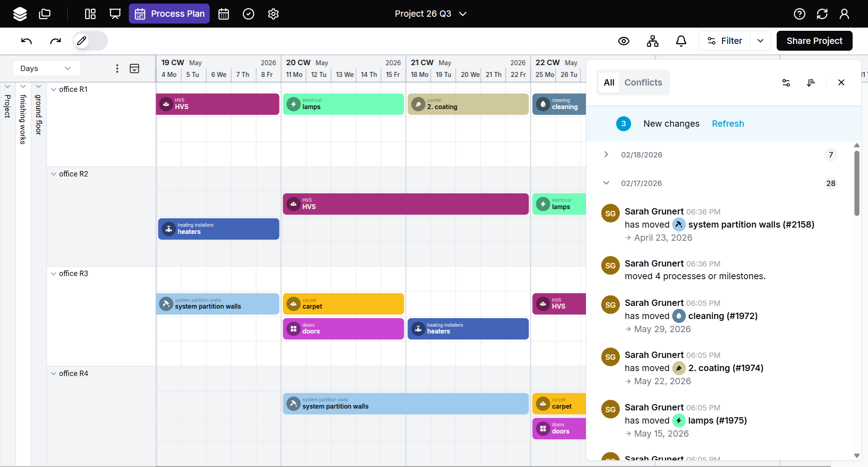Screen dimensions: 868x467
Task: Open the Project 26 Q3 project dropdown
Action: (430, 14)
